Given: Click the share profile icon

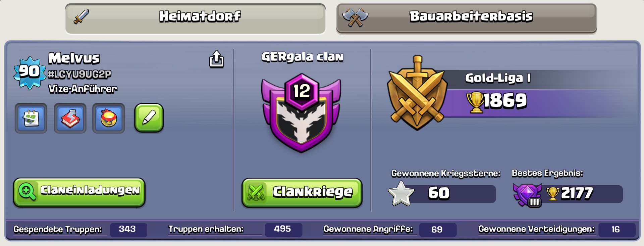Looking at the screenshot, I should click(x=217, y=59).
